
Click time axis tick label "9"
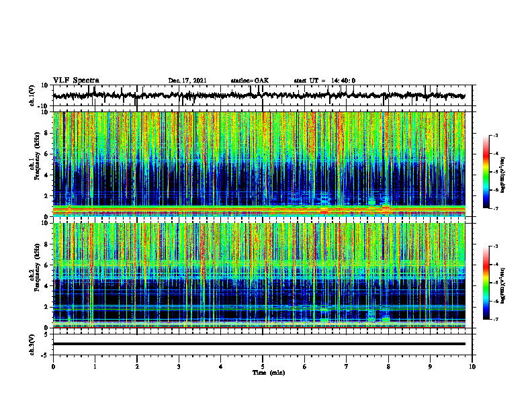coord(430,367)
